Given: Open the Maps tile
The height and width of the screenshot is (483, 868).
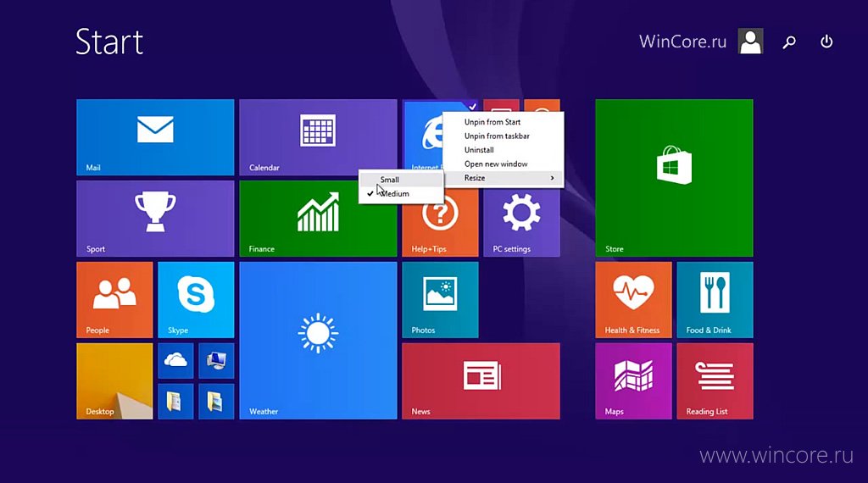Looking at the screenshot, I should 633,381.
